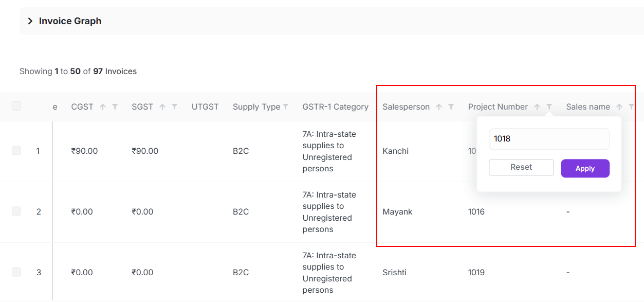Sort the Project Number column
Image resolution: width=644 pixels, height=302 pixels.
click(537, 107)
